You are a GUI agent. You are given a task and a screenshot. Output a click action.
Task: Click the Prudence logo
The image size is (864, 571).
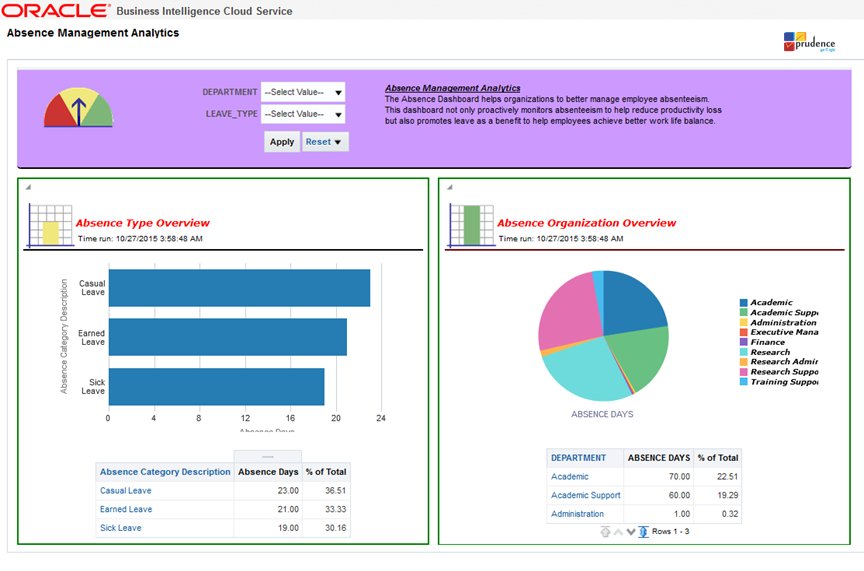click(x=809, y=42)
